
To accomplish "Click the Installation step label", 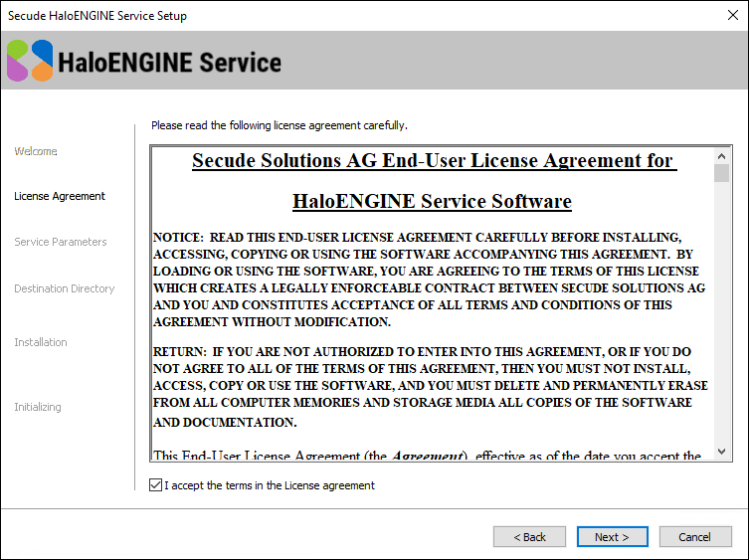I will (41, 342).
